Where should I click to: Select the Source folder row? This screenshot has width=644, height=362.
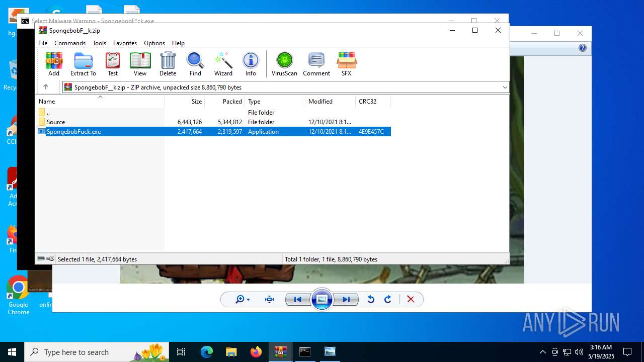click(213, 122)
